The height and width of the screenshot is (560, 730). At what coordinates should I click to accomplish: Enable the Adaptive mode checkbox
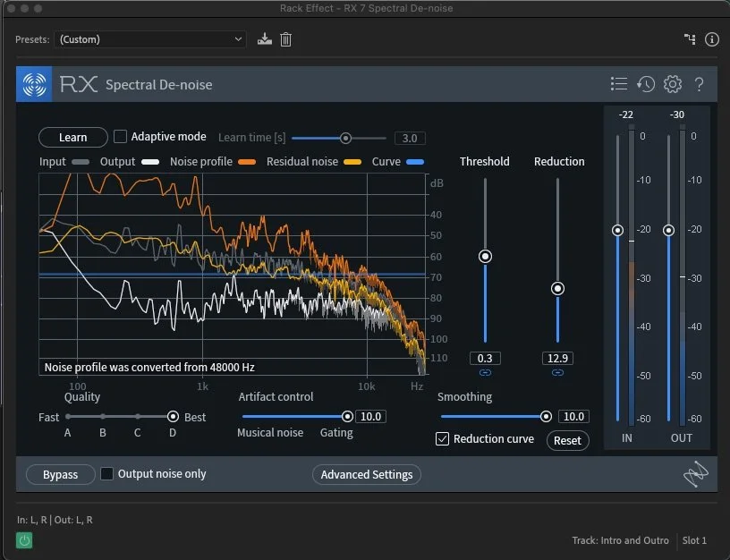click(x=120, y=136)
